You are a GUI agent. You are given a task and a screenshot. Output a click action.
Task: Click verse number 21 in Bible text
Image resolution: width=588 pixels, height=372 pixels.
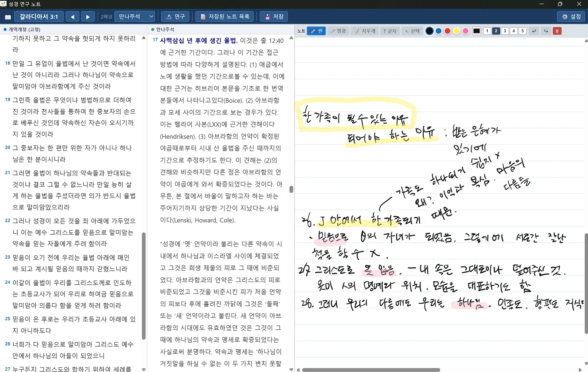click(x=7, y=173)
